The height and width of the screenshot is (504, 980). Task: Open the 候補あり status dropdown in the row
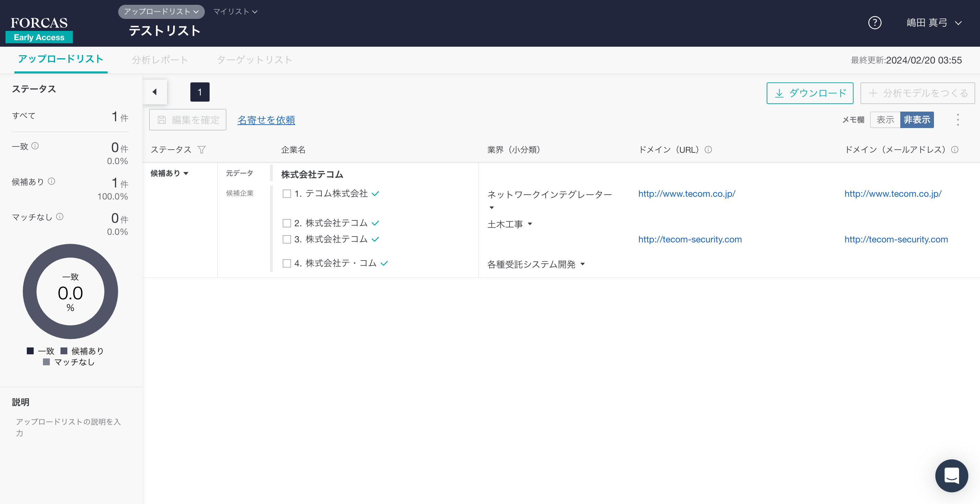coord(170,173)
